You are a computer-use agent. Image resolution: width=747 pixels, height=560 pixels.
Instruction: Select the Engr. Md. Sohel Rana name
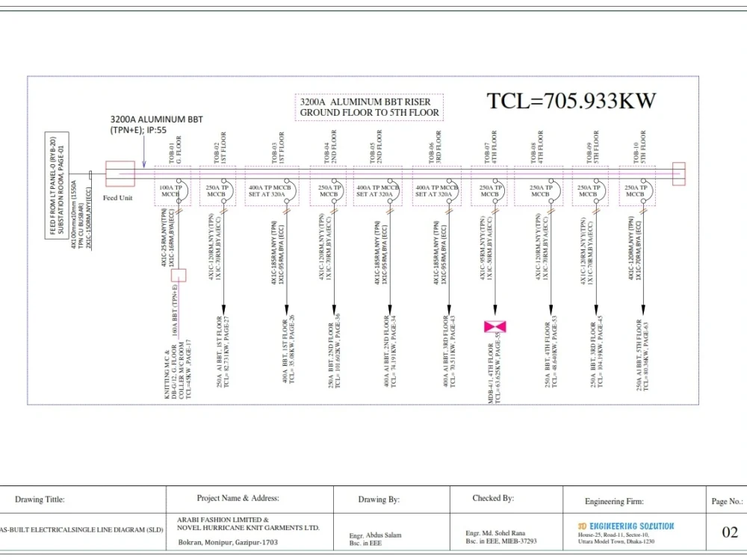tap(495, 533)
